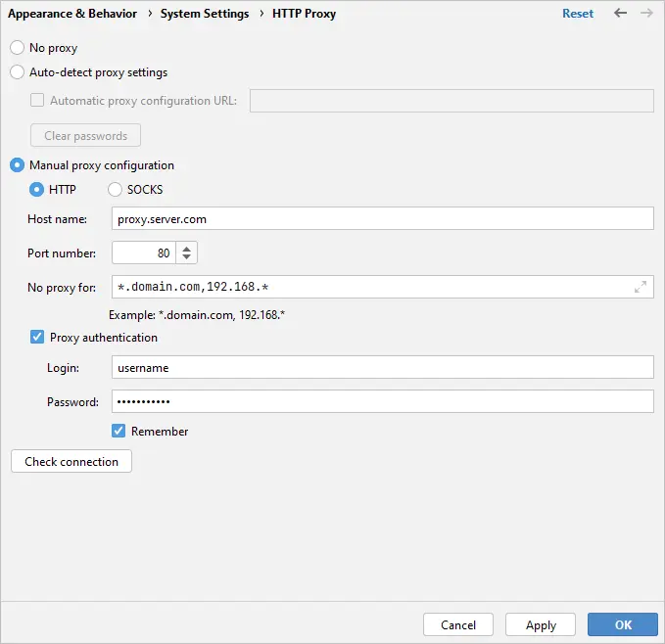The image size is (665, 644).
Task: Confirm settings with OK
Action: click(623, 624)
